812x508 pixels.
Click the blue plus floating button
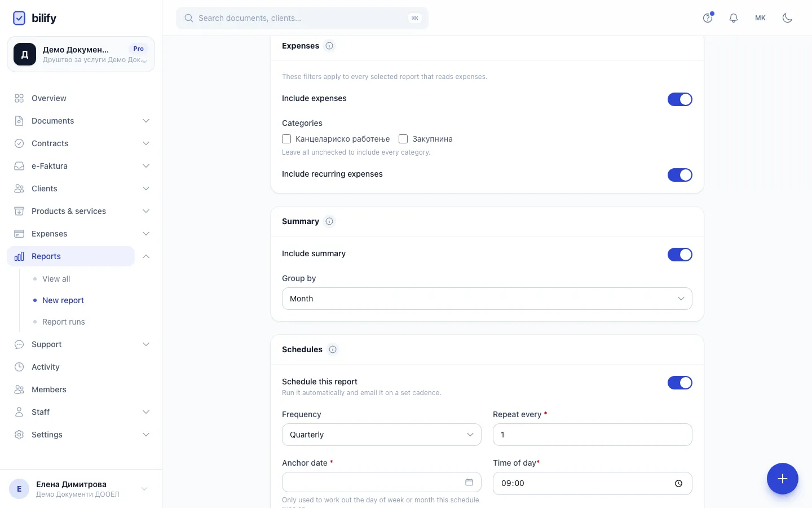click(x=783, y=479)
